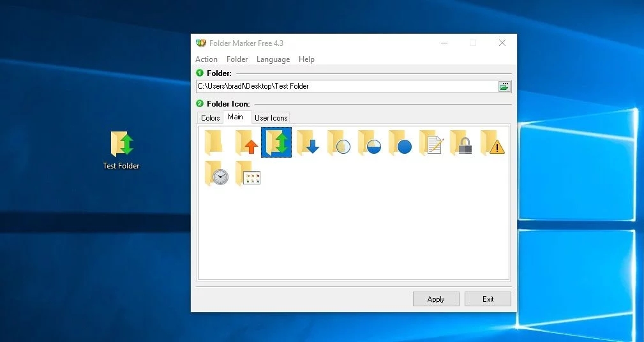Choose the yellow warning triangle folder icon
Image resolution: width=644 pixels, height=342 pixels.
pos(492,142)
